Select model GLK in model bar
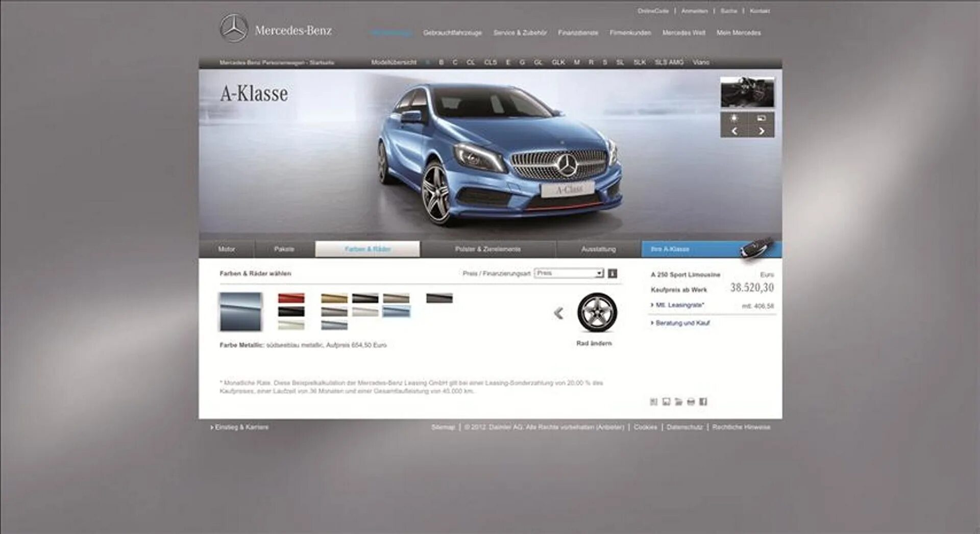 (x=558, y=62)
